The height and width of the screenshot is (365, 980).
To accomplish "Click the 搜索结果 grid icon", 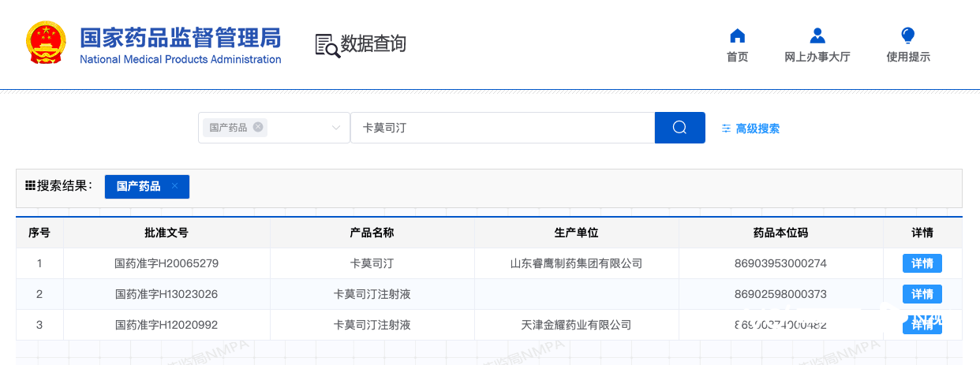I will click(30, 186).
